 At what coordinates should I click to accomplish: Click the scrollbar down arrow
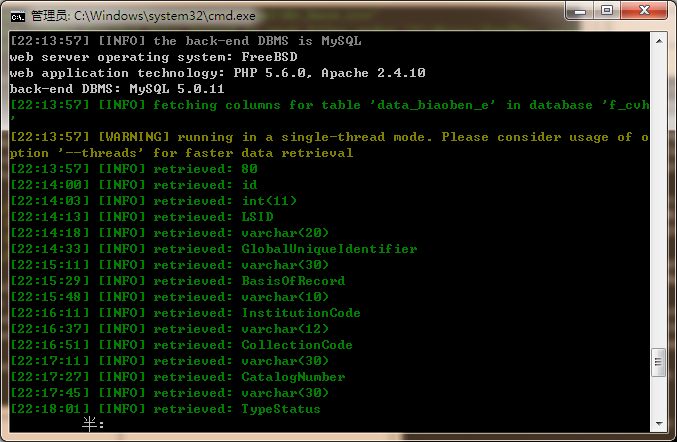(x=659, y=423)
